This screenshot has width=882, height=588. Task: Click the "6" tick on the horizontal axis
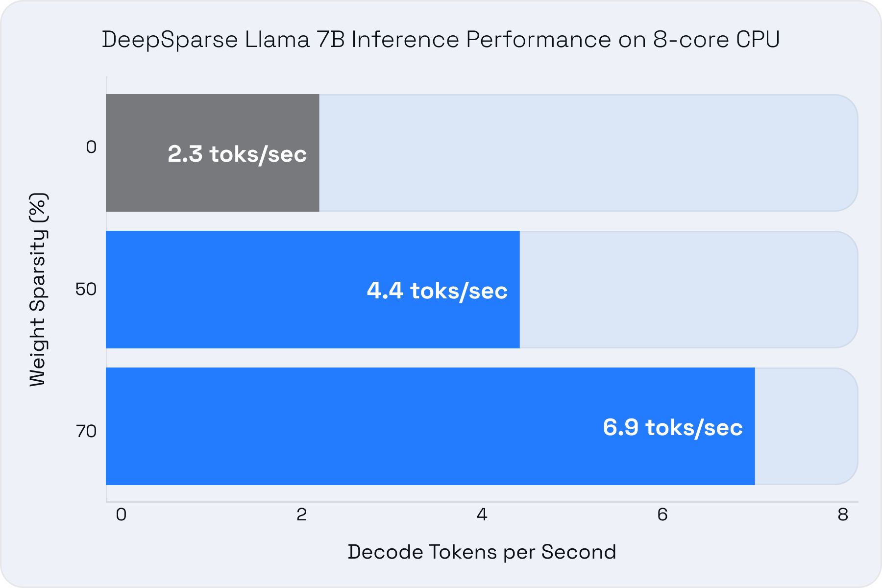(x=662, y=514)
